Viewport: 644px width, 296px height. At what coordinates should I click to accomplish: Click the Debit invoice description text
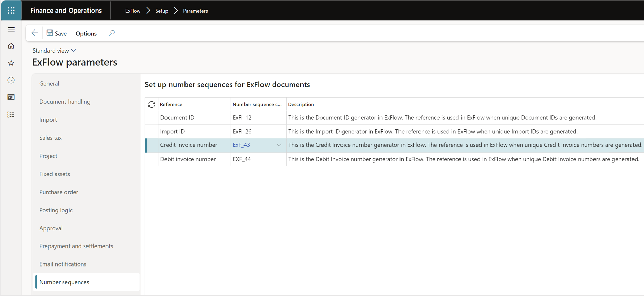pos(464,159)
